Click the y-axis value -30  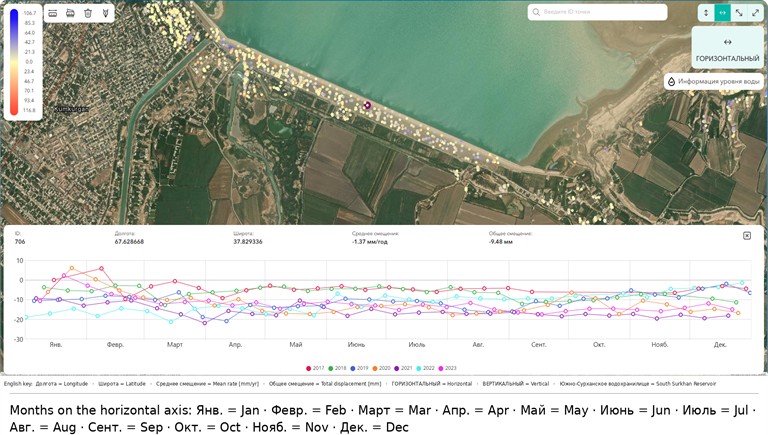coord(18,339)
